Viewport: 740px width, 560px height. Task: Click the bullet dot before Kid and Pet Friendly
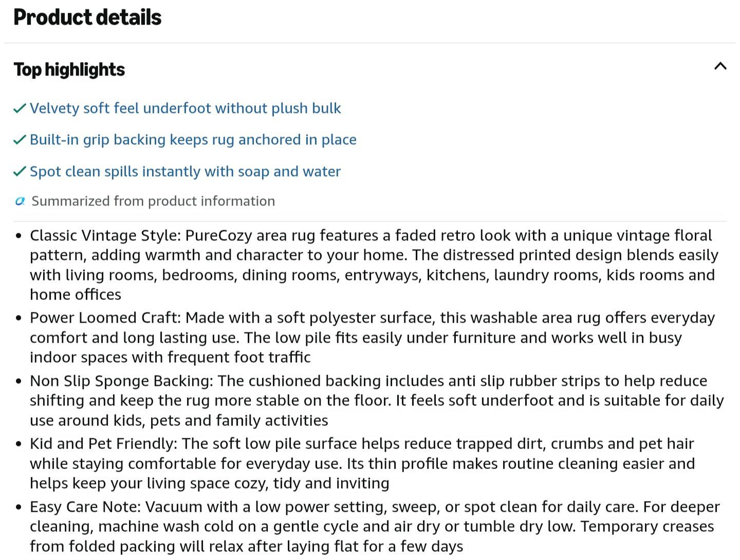tap(19, 444)
